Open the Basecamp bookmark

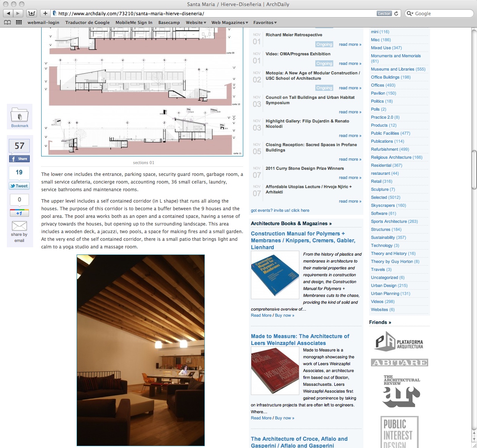169,23
